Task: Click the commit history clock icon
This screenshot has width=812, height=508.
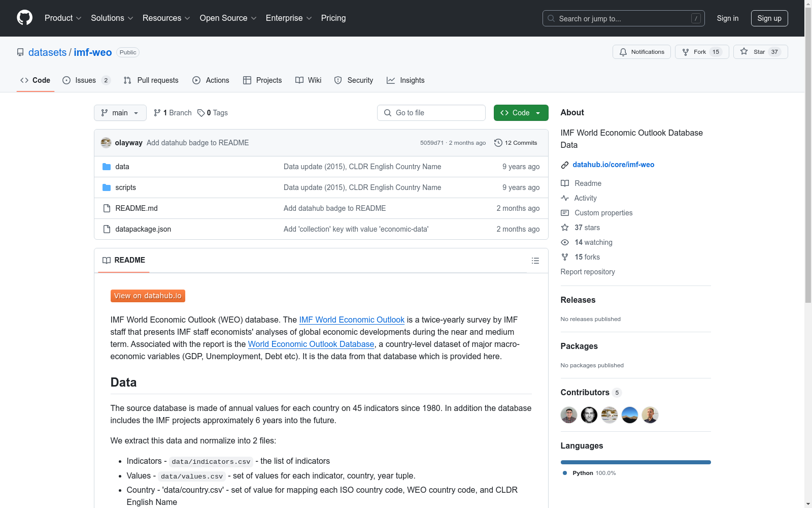Action: click(498, 143)
